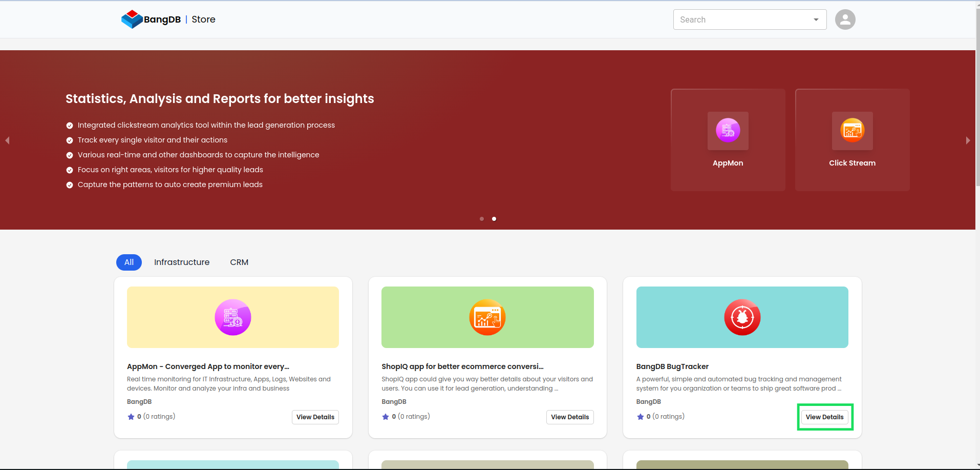Switch to the CRM tab

tap(239, 262)
